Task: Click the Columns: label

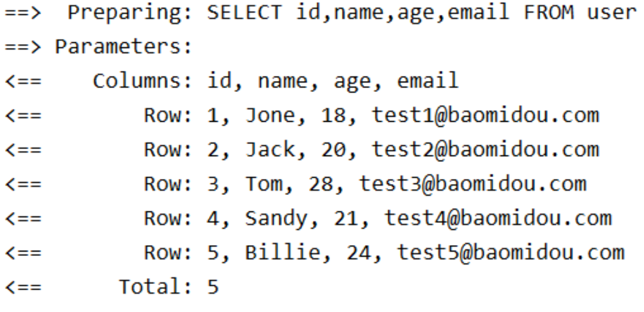Action: point(143,81)
